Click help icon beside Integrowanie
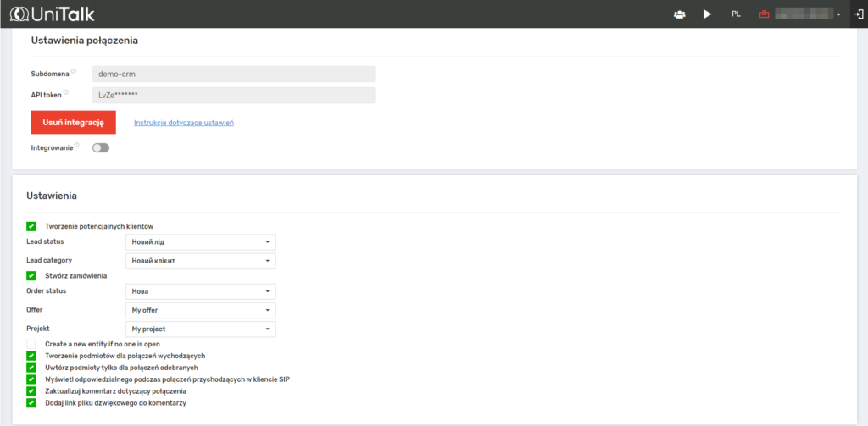The image size is (868, 426). click(77, 145)
